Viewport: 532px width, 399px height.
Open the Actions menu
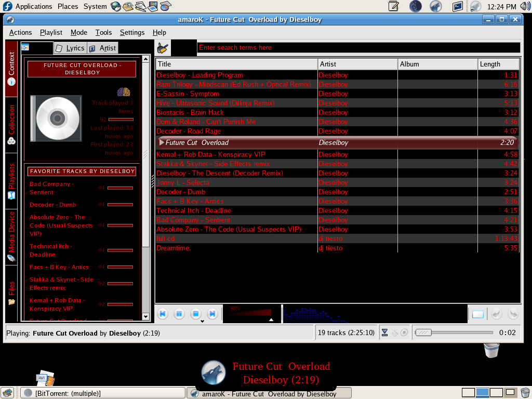(20, 33)
